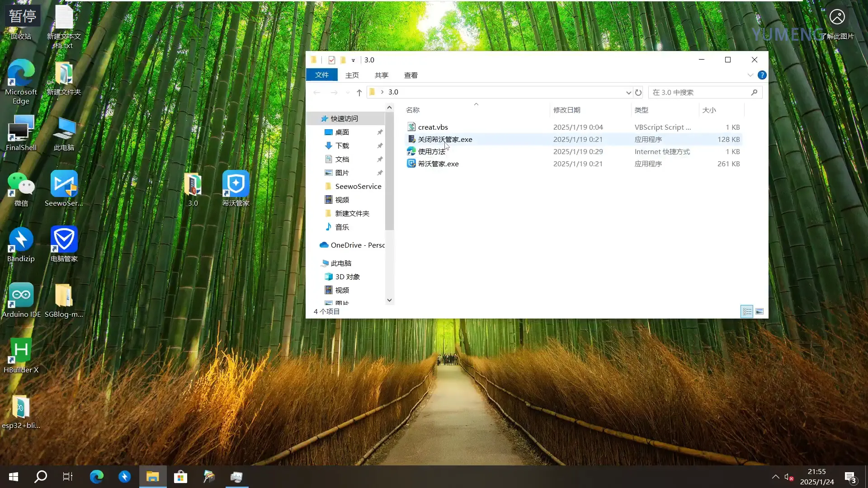Viewport: 868px width, 488px height.
Task: Open the quick access toolbar customize dropdown
Action: pos(354,60)
